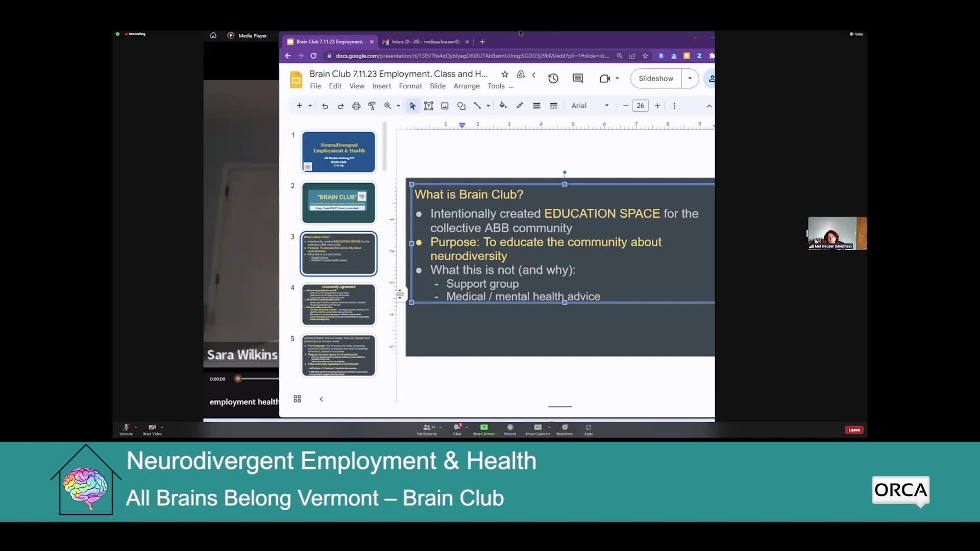980x551 pixels.
Task: Increase font size with plus button
Action: point(657,106)
